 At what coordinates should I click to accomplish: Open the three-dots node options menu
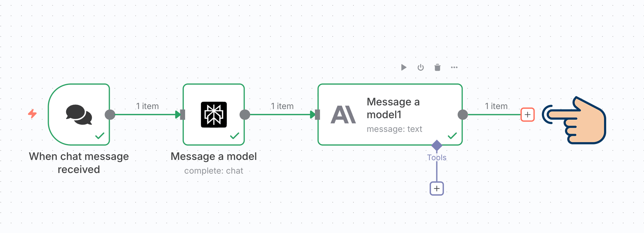(x=454, y=67)
